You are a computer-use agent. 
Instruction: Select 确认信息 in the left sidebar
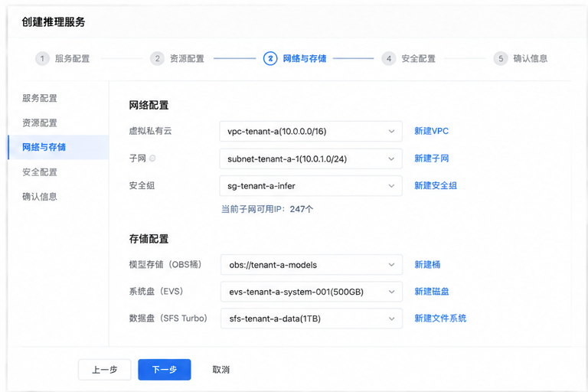40,197
